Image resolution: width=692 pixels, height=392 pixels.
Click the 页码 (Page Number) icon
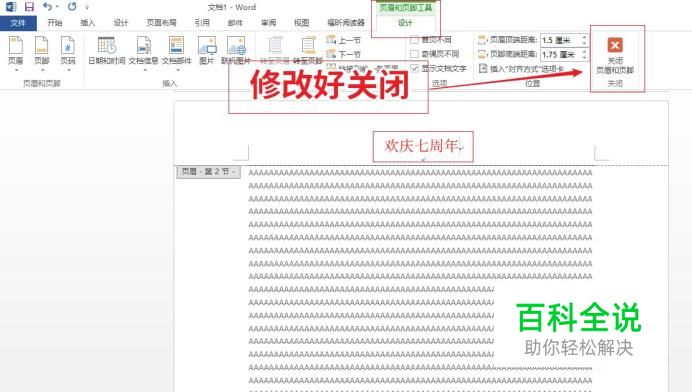(68, 45)
